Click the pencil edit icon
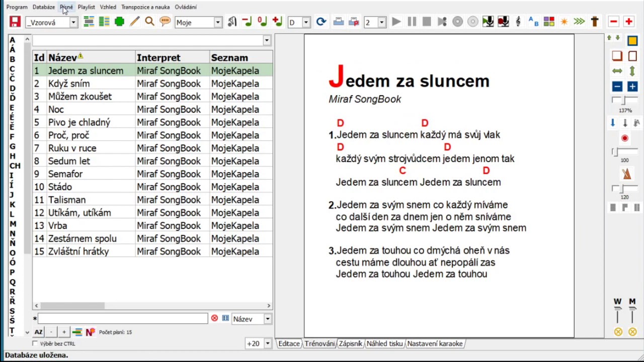 click(134, 22)
